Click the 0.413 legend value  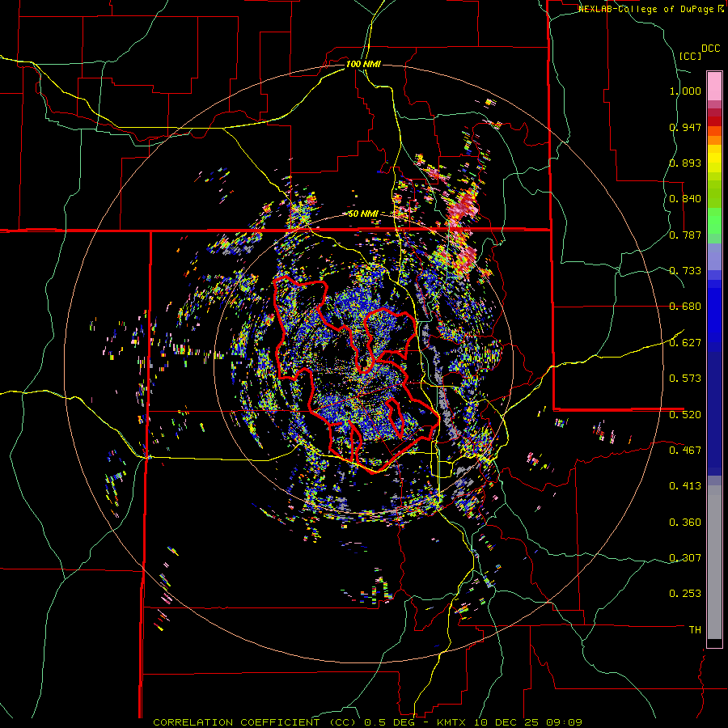pos(685,486)
